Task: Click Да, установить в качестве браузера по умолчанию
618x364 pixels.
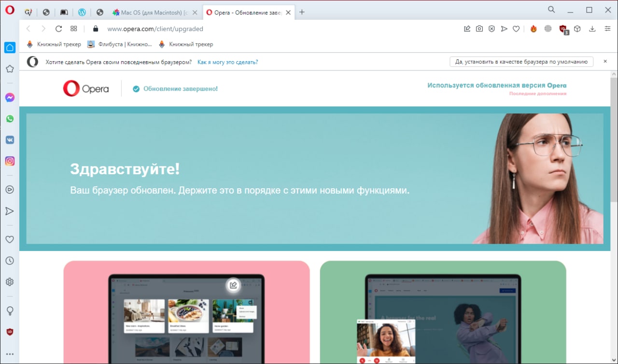Action: pyautogui.click(x=521, y=62)
